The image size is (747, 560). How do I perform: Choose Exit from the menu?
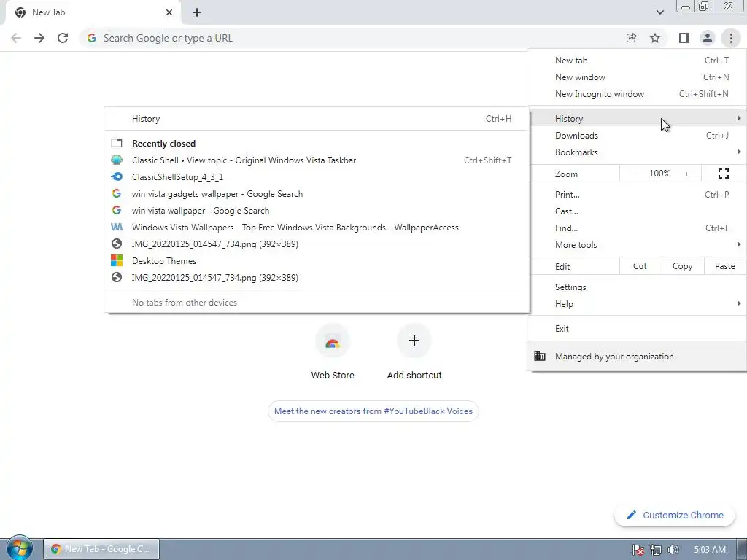click(x=637, y=329)
